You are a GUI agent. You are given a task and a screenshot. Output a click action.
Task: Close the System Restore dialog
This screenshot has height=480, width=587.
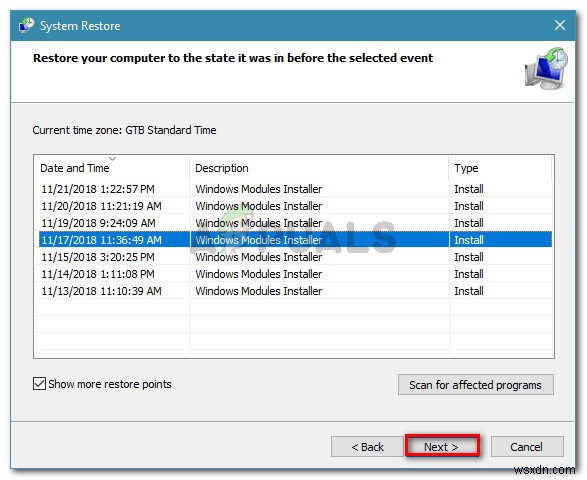click(x=560, y=25)
